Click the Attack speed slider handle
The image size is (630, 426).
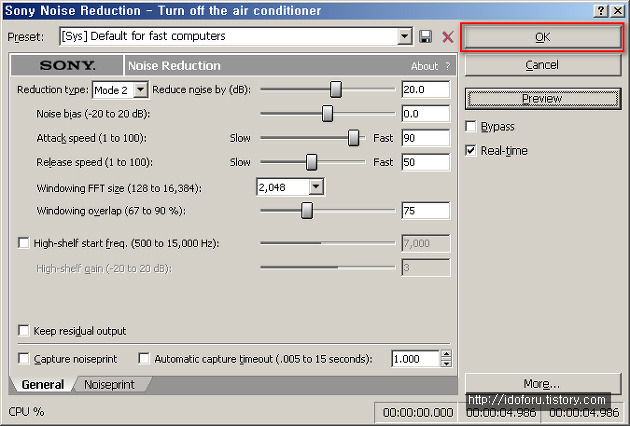coord(353,138)
